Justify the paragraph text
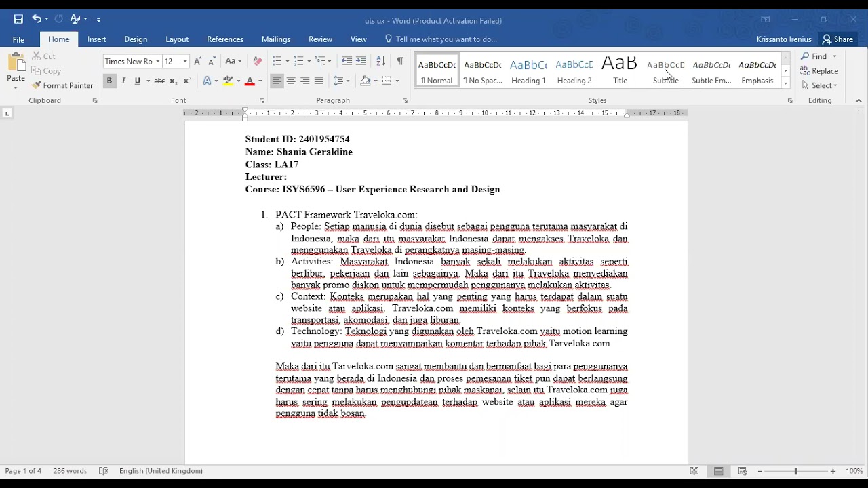The width and height of the screenshot is (868, 488). pyautogui.click(x=319, y=81)
